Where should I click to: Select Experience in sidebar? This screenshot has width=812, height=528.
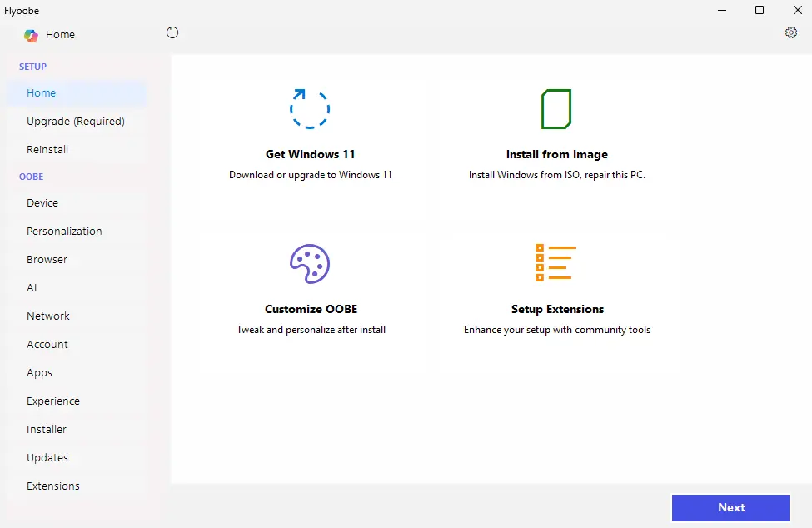pos(77,401)
